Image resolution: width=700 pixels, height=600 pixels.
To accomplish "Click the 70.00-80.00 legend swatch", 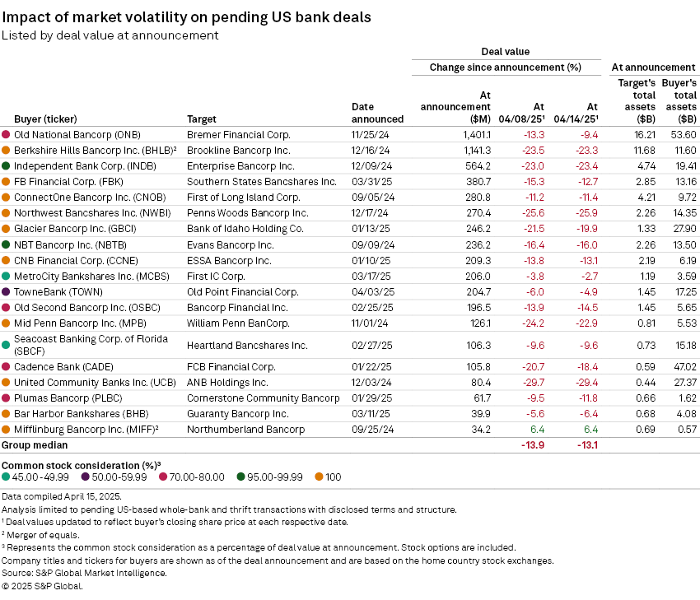I will click(165, 477).
